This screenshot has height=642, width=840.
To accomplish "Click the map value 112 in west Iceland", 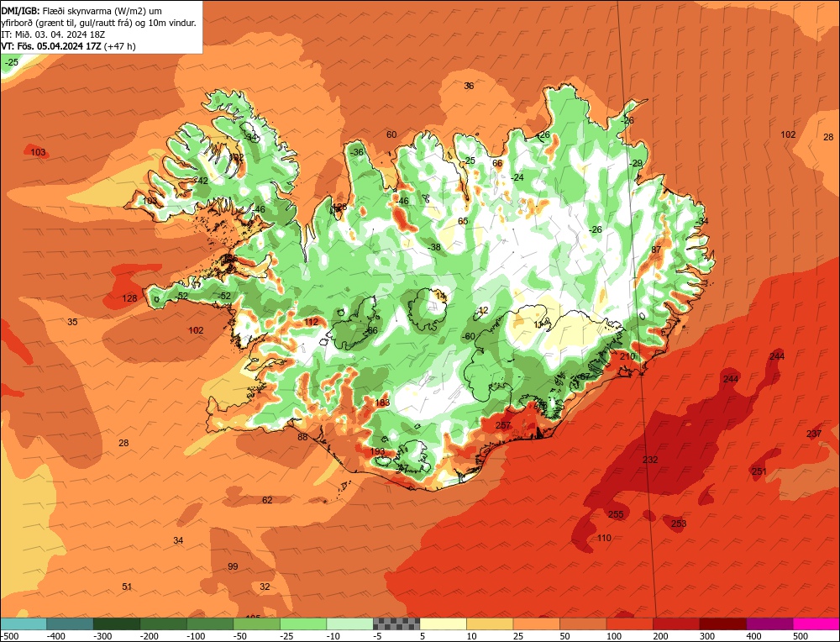I will [x=312, y=322].
